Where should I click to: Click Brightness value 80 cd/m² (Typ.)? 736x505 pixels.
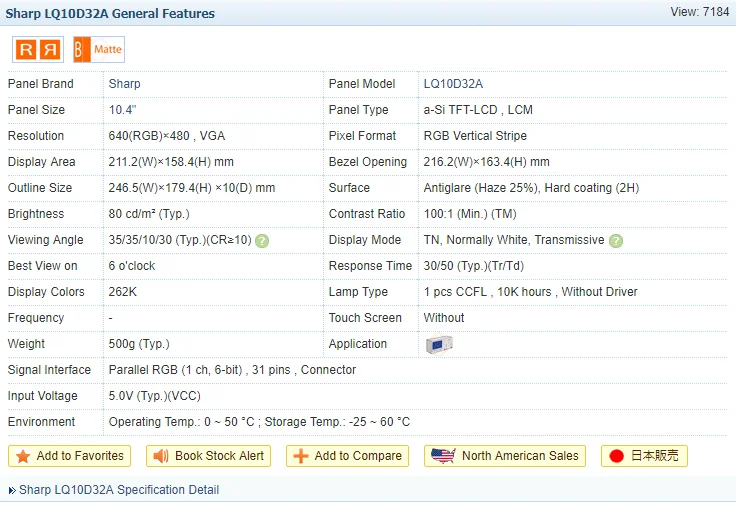(149, 214)
